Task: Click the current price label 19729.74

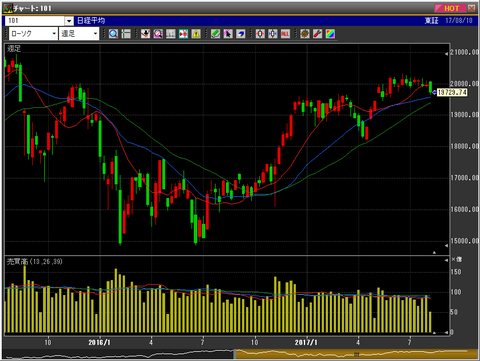Action: pos(452,92)
